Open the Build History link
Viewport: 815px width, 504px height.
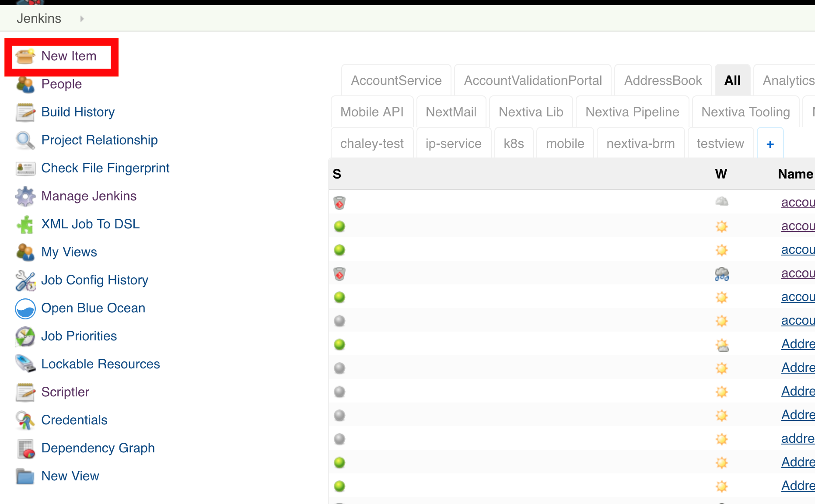pyautogui.click(x=78, y=112)
